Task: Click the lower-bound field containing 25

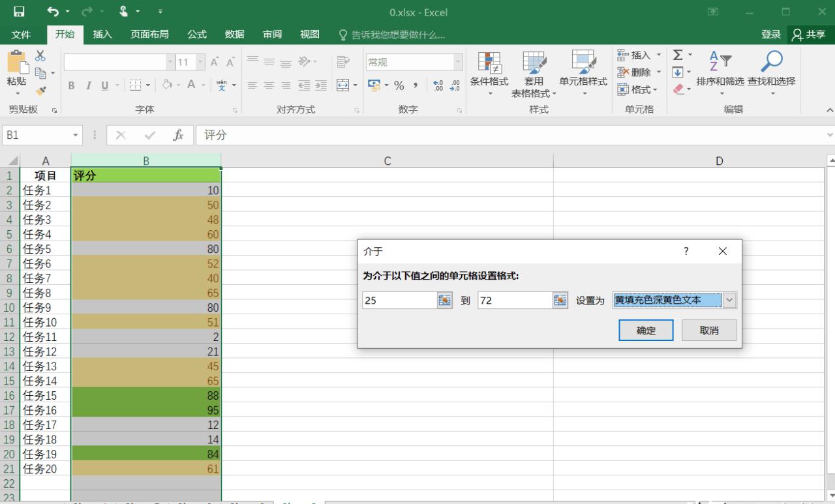Action: click(x=400, y=300)
